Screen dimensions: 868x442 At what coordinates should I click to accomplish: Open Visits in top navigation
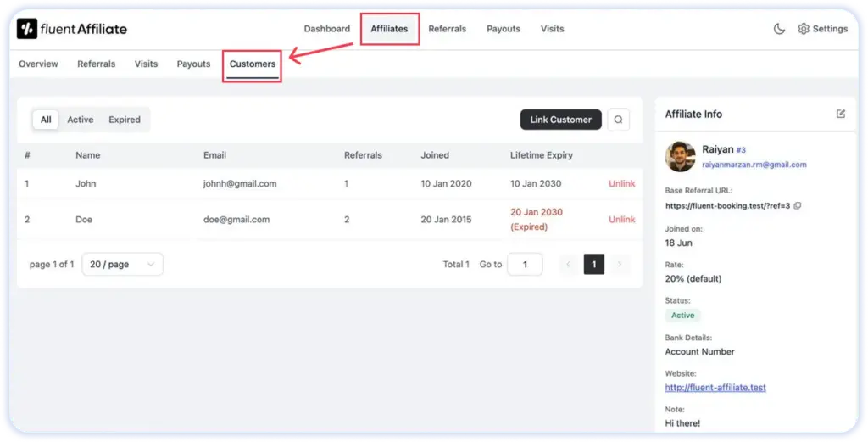click(553, 29)
